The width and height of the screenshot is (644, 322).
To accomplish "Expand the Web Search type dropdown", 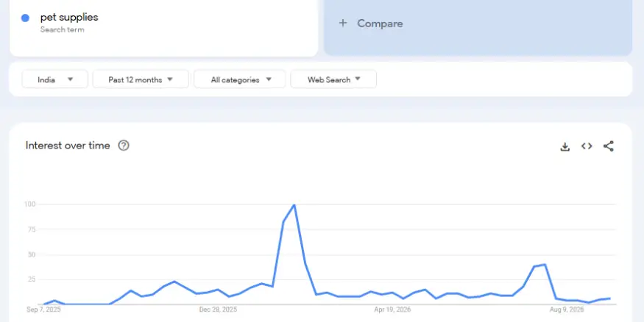I will click(333, 79).
